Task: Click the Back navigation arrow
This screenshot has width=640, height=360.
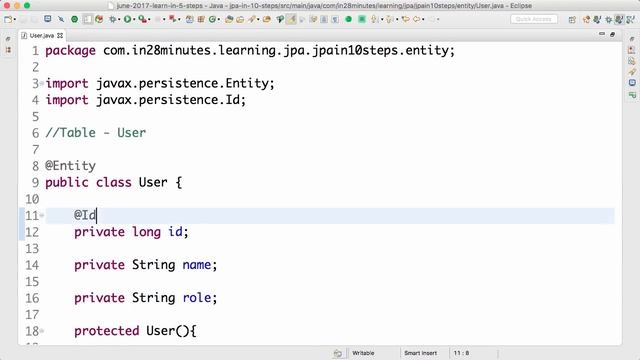Action: [416, 19]
